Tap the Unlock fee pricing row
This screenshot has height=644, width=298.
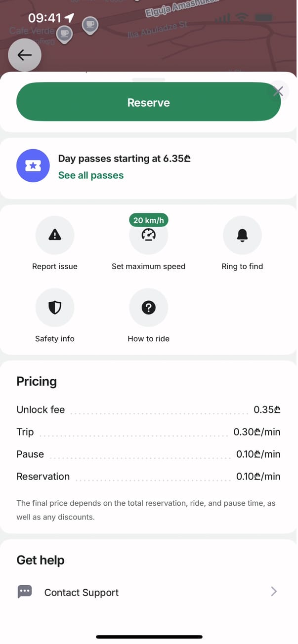[148, 409]
